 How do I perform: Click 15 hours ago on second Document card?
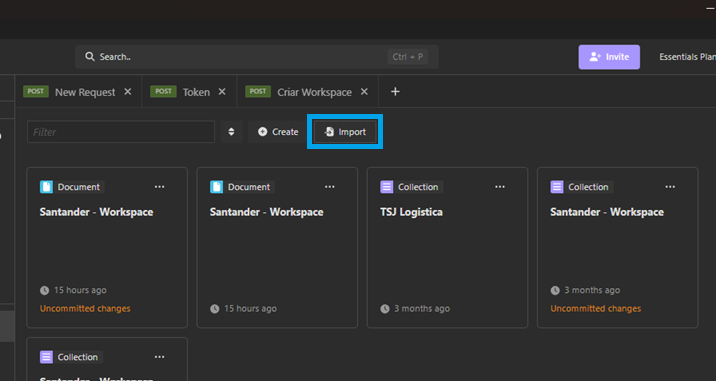pyautogui.click(x=250, y=309)
